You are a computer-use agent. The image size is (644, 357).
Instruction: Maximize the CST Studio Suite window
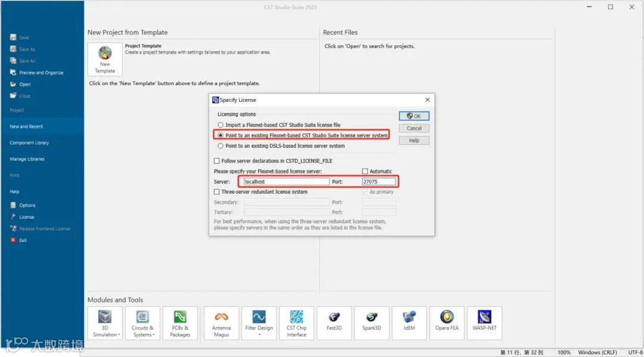[611, 7]
